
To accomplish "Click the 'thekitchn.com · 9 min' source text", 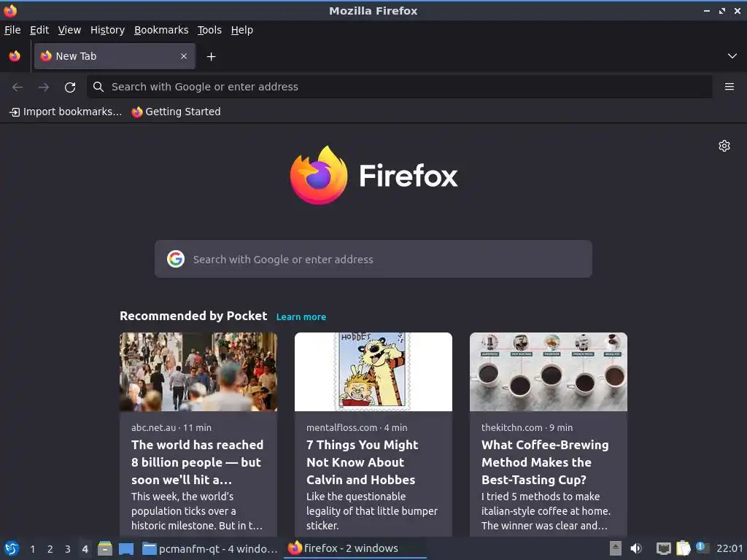I will (x=527, y=427).
